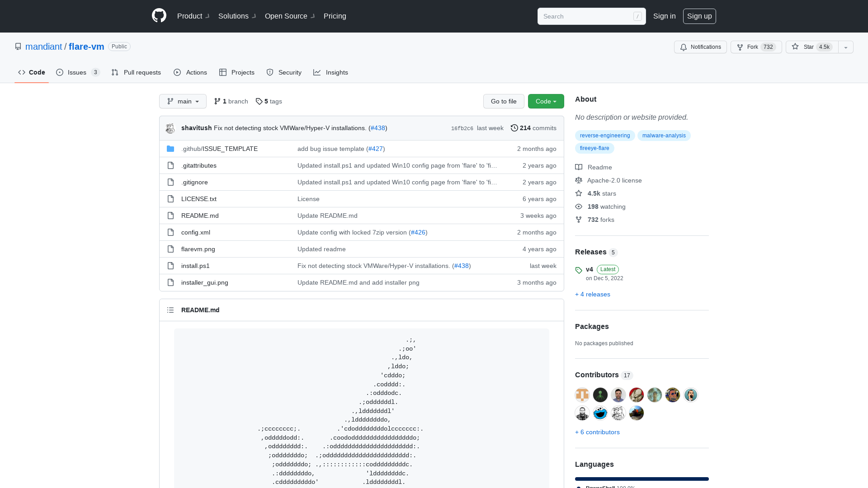
Task: Open the green Code dropdown
Action: coord(546,101)
